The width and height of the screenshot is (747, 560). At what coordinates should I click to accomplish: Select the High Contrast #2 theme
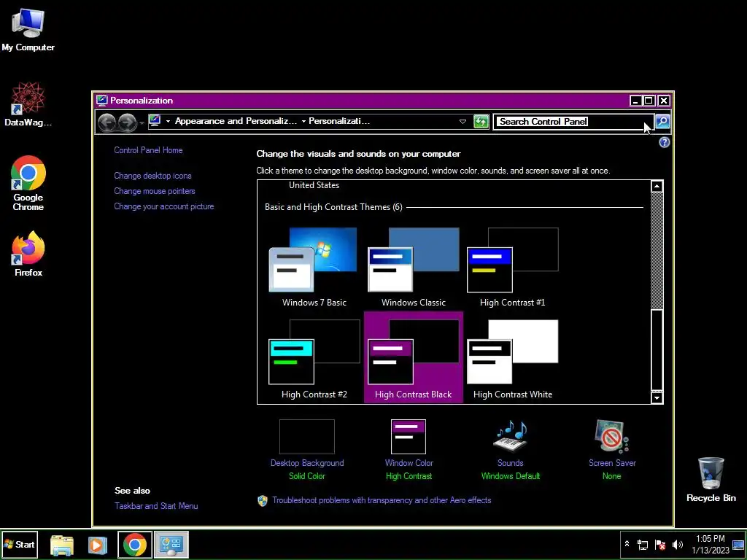[314, 359]
